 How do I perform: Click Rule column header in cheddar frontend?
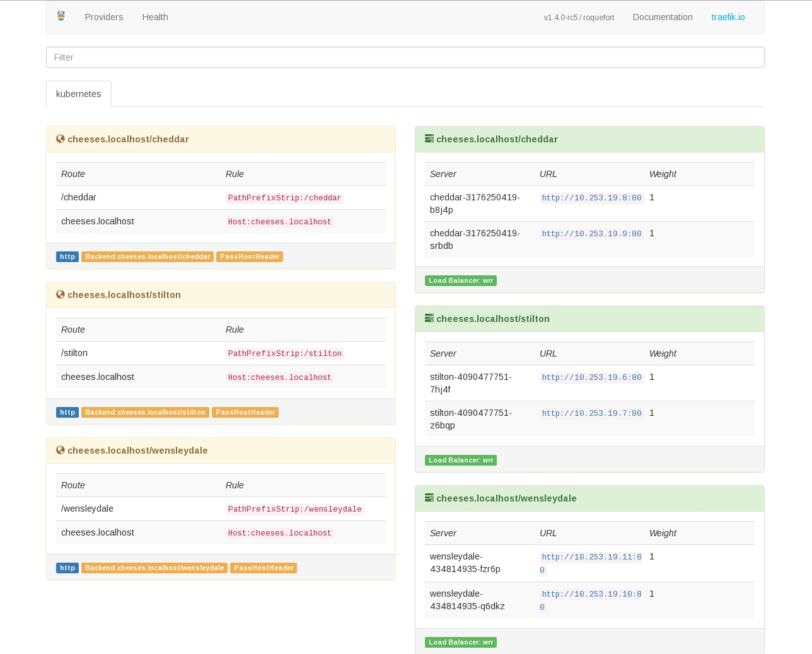point(235,174)
